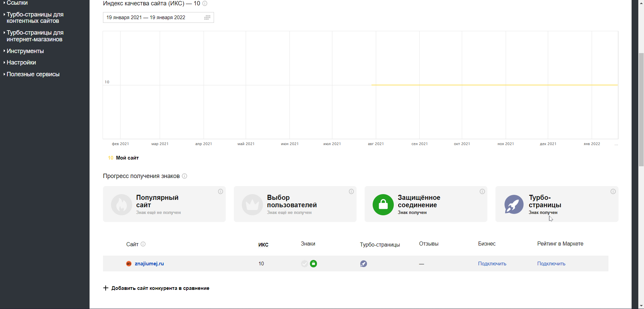The height and width of the screenshot is (309, 644).
Task: Expand the Инструменты sidebar section
Action: click(25, 51)
